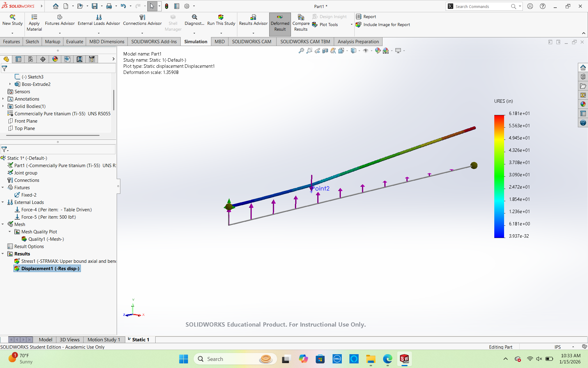This screenshot has width=588, height=368.
Task: Click the Rebuild traffic light icon
Action: pos(167,6)
